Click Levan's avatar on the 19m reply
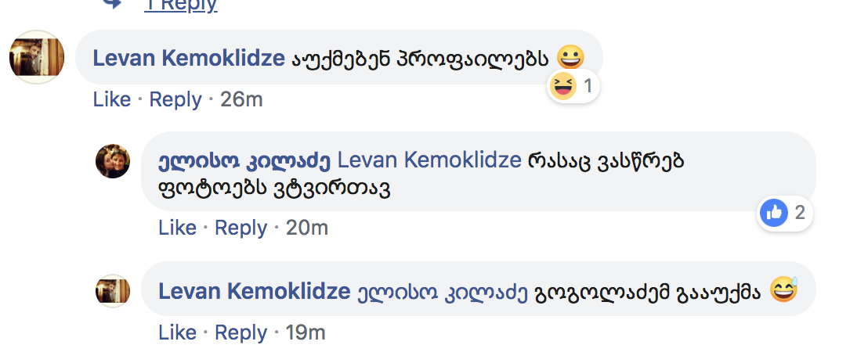The height and width of the screenshot is (363, 868). point(113,291)
